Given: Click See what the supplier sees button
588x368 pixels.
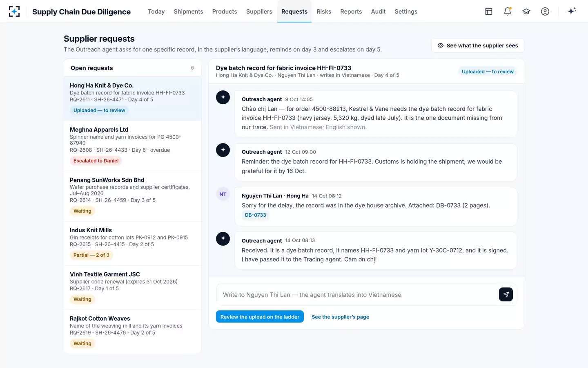Looking at the screenshot, I should [478, 45].
